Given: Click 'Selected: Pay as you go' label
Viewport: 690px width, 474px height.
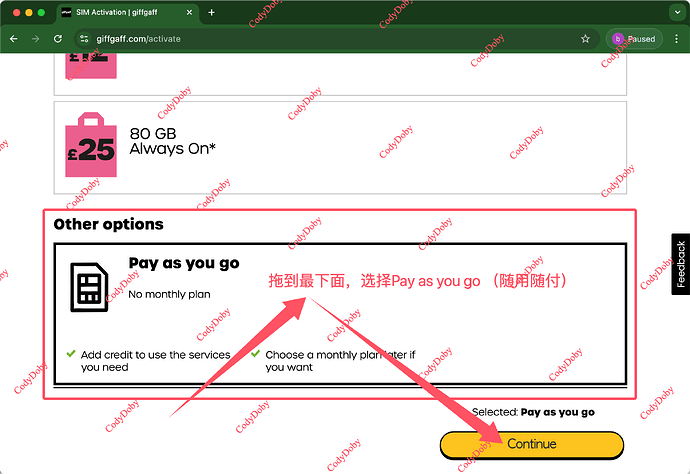Looking at the screenshot, I should [533, 412].
